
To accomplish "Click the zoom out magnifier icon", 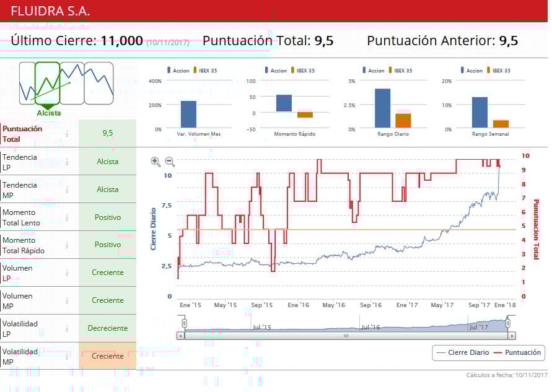I will (x=170, y=162).
